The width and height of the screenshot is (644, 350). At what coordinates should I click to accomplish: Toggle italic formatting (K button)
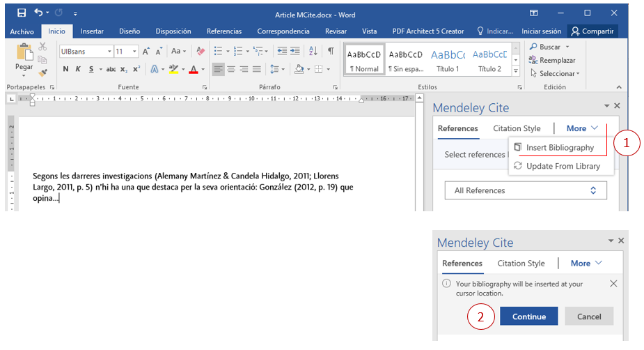(x=78, y=69)
